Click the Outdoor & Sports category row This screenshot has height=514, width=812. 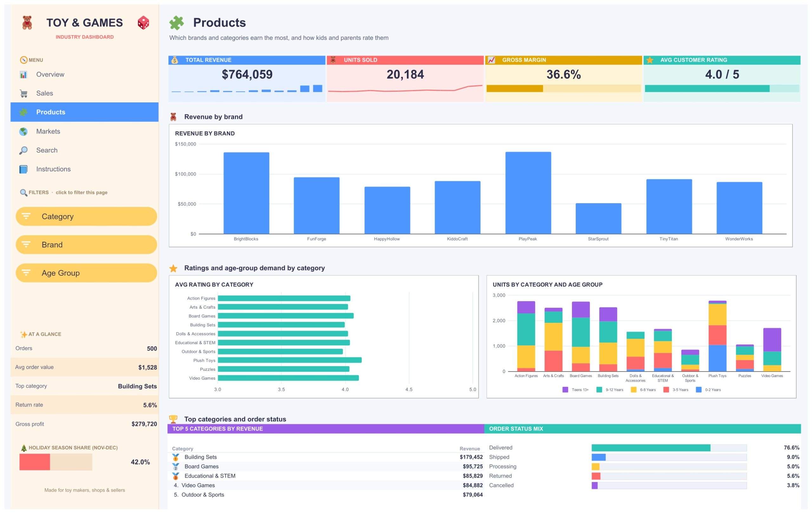326,495
